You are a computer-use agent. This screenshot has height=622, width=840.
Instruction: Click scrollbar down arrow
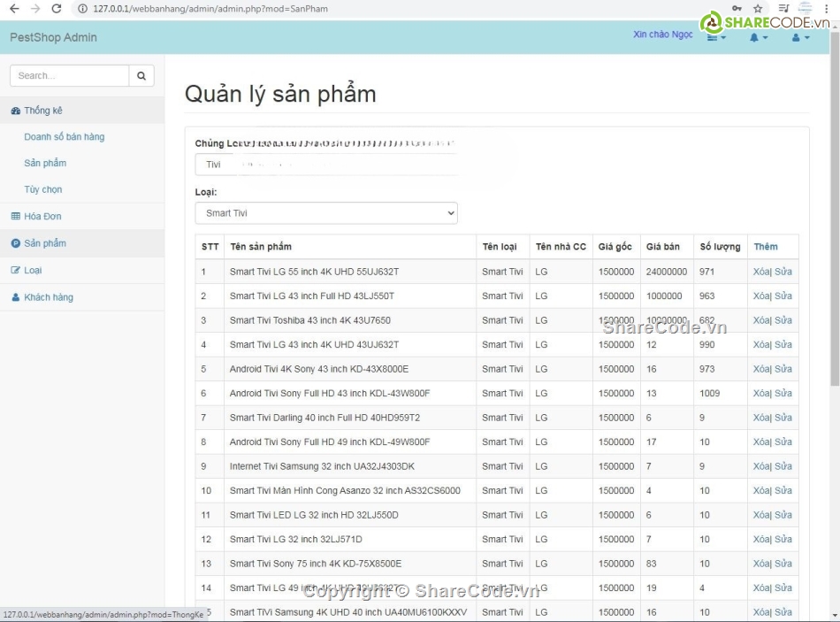pyautogui.click(x=835, y=616)
